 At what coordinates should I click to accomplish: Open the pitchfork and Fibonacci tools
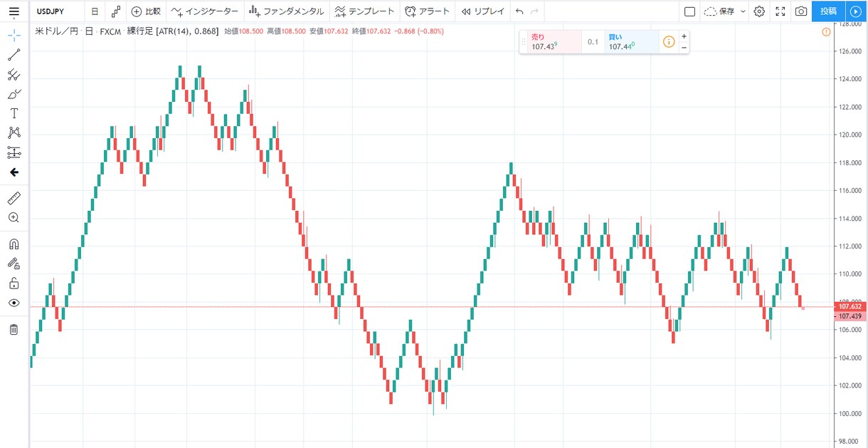pyautogui.click(x=14, y=74)
